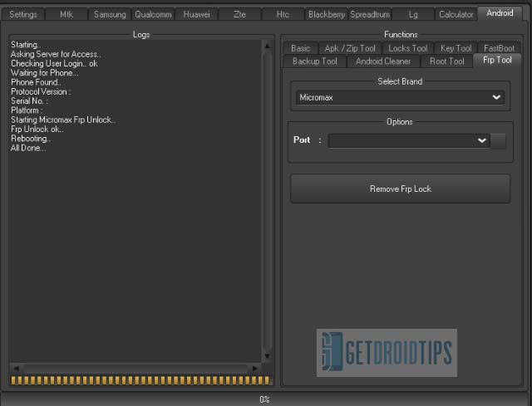Viewport: 532px width, 406px height.
Task: Click the 'Rebooting..' log entry
Action: tap(31, 139)
